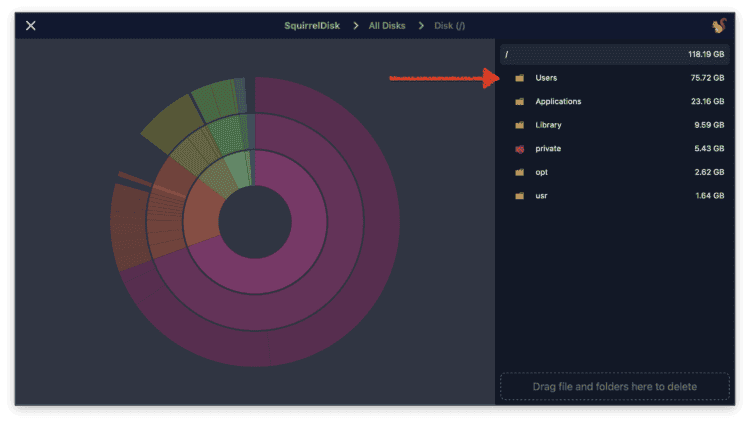Viewport: 750px width, 423px height.
Task: Click the Applications folder icon
Action: (x=519, y=101)
